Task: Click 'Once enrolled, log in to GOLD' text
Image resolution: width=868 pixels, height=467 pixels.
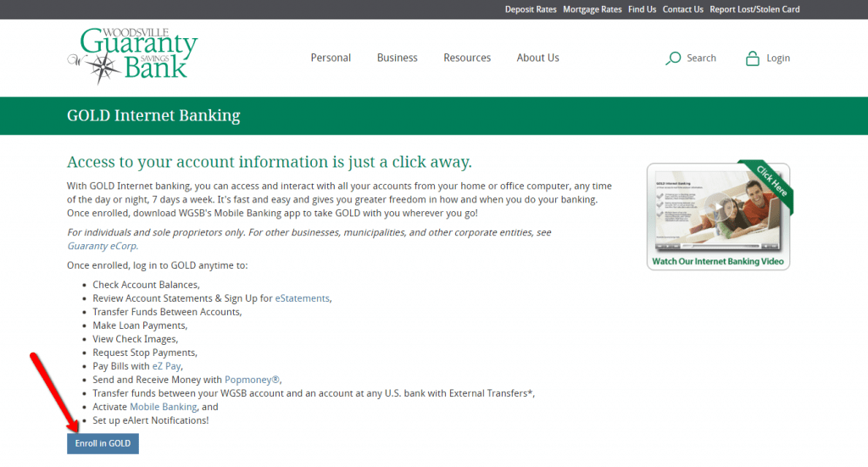Action: (x=157, y=265)
